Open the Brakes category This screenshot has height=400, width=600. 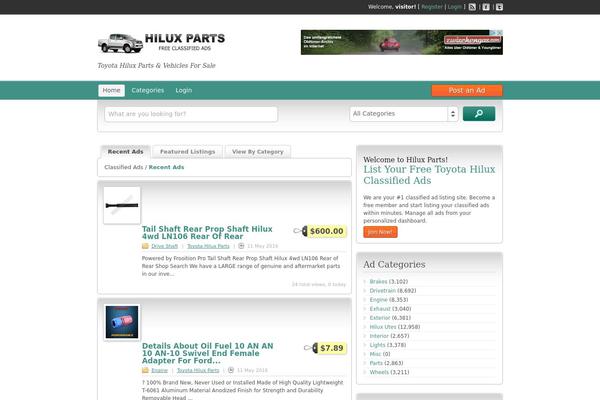(378, 281)
